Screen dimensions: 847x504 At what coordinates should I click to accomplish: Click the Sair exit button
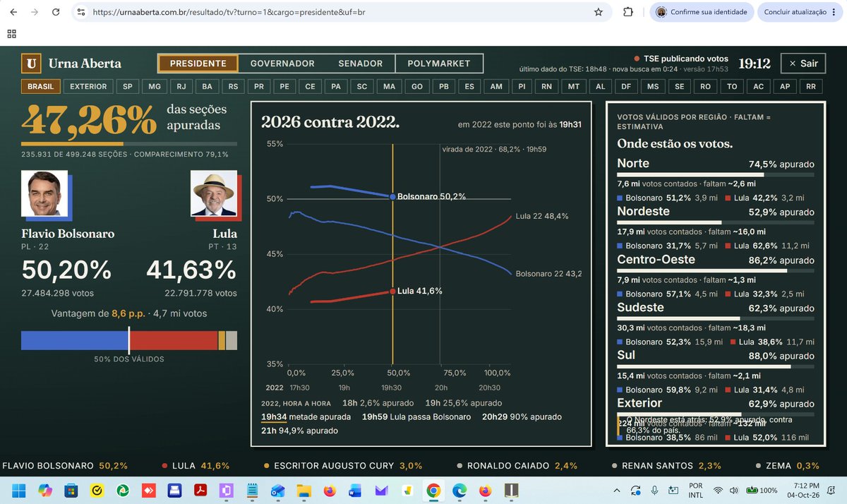[x=803, y=64]
